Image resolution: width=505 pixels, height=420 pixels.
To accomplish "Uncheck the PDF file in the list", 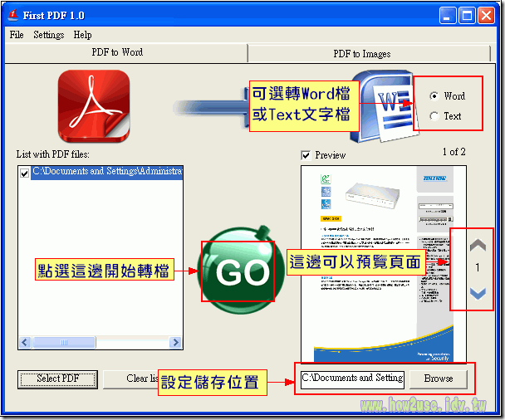I will coord(24,173).
